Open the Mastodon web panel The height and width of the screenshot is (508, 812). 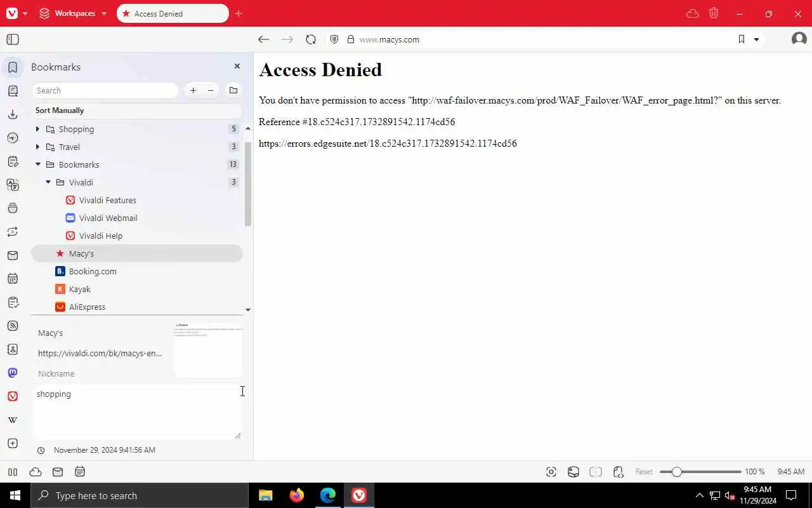point(12,373)
